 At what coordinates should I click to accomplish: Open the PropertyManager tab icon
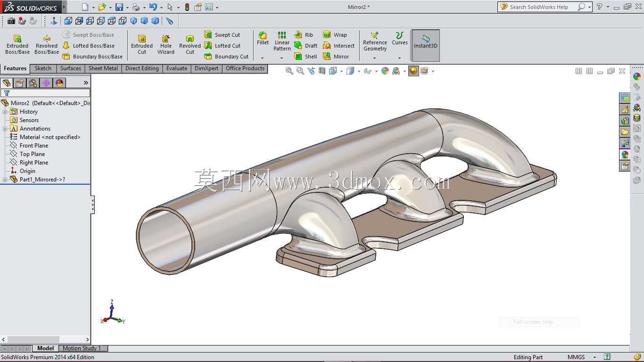click(20, 83)
